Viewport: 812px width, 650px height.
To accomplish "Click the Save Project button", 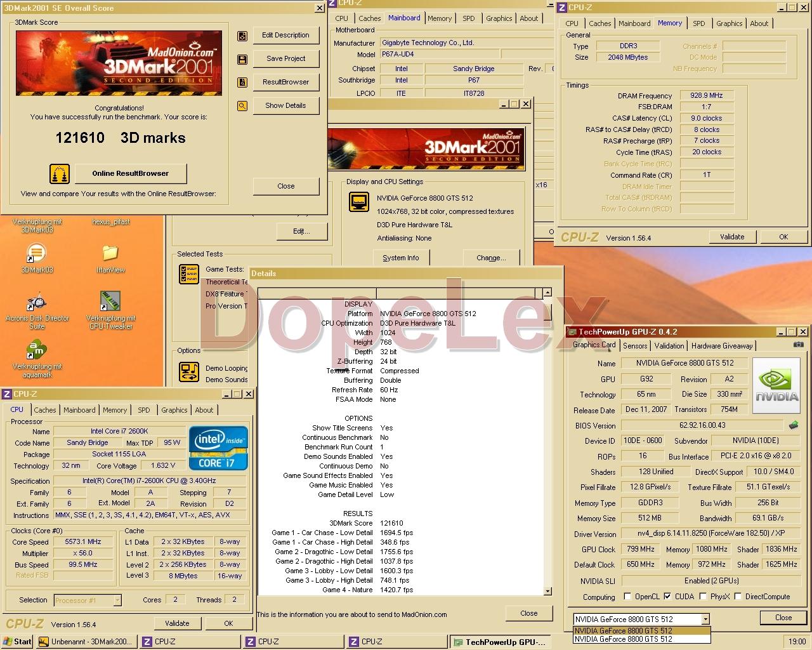I will pyautogui.click(x=285, y=58).
